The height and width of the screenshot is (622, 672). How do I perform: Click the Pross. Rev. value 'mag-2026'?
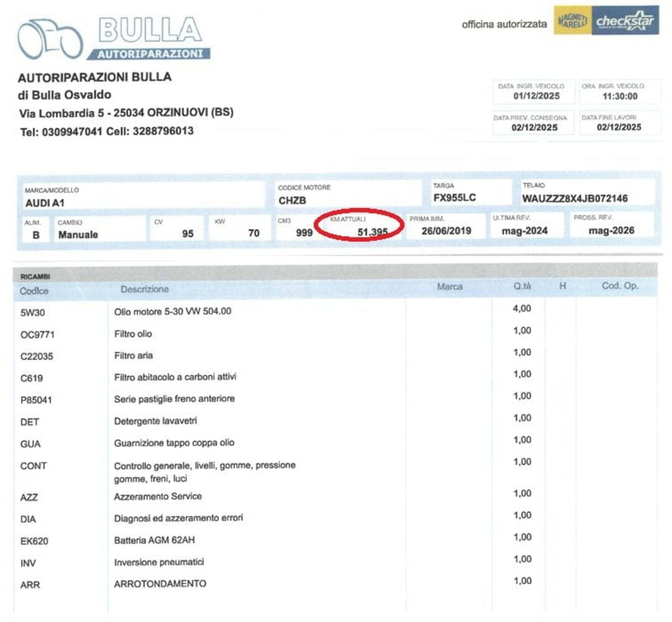tap(612, 230)
